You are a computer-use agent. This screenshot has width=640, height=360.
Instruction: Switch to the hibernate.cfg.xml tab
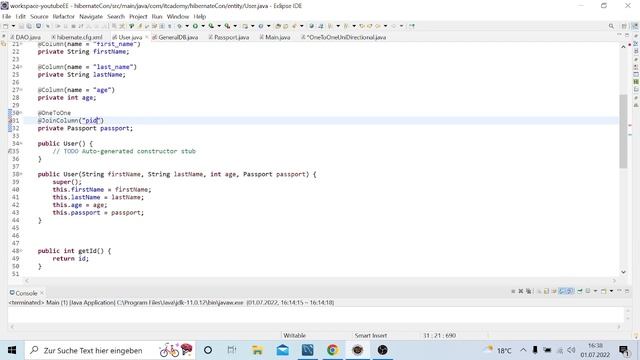[x=78, y=37]
